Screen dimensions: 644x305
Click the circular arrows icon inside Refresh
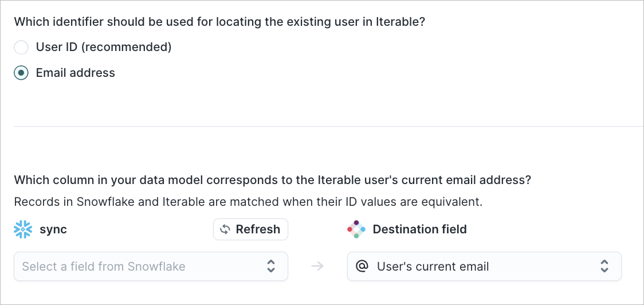pyautogui.click(x=225, y=229)
